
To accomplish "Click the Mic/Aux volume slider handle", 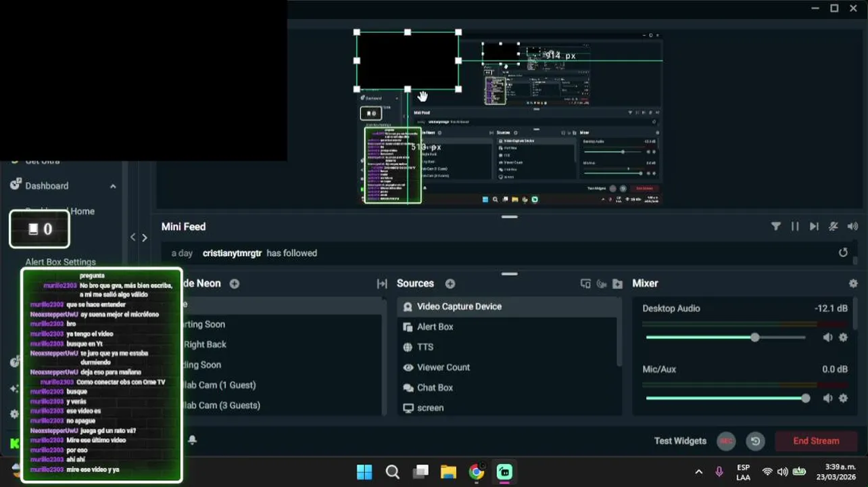I will point(805,398).
